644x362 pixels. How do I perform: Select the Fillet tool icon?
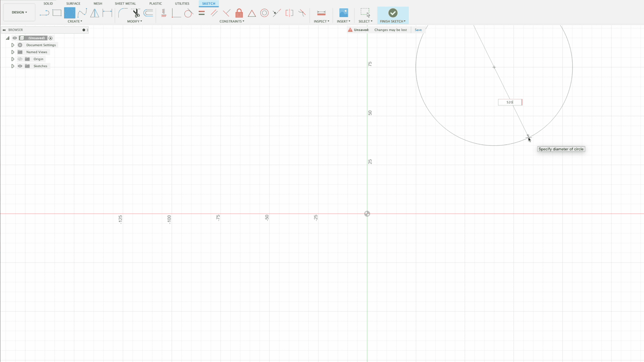pyautogui.click(x=123, y=13)
